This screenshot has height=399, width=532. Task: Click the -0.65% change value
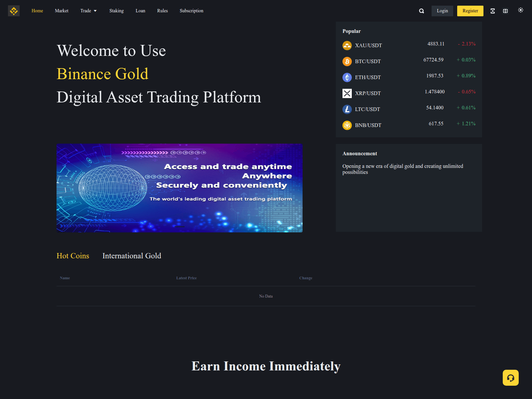pos(466,92)
